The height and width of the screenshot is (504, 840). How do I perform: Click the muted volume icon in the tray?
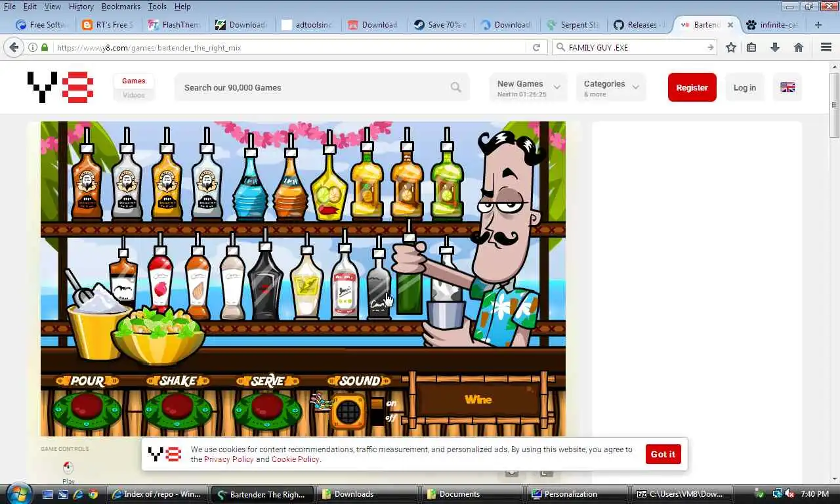coord(790,493)
